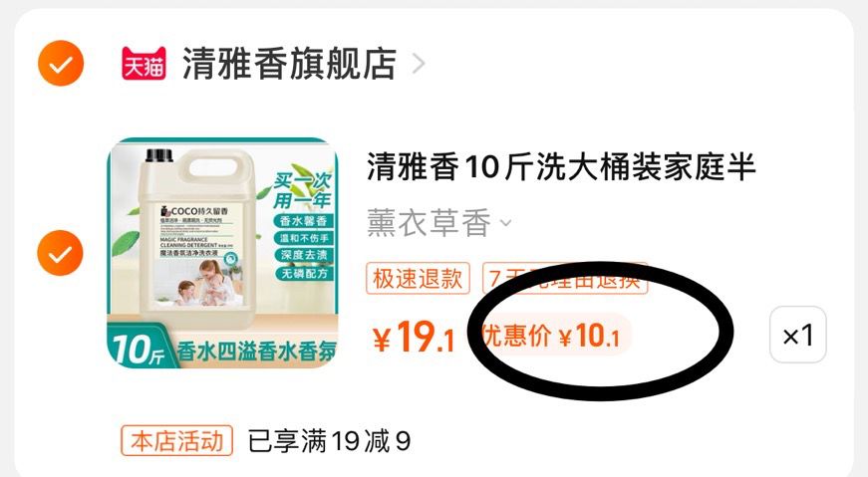Screen dimensions: 868x477
Task: Open the ×1 quantity selector
Action: pyautogui.click(x=797, y=335)
